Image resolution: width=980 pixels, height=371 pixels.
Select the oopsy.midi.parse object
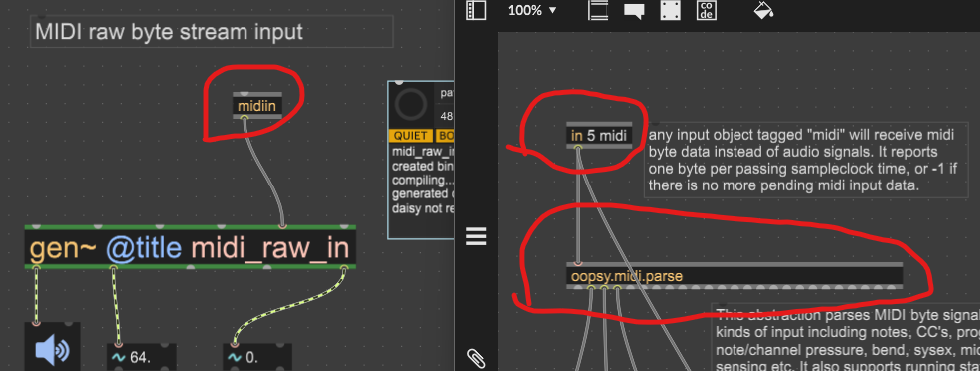[735, 276]
